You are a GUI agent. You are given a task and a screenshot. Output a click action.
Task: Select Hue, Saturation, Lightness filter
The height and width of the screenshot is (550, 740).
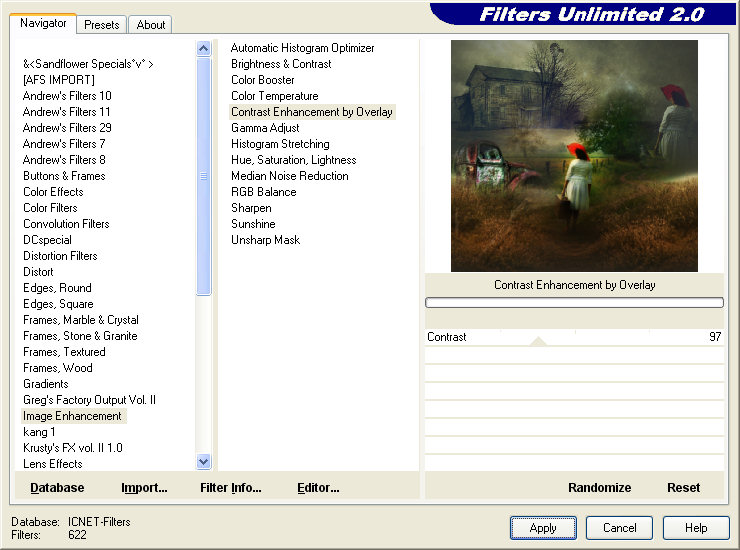pyautogui.click(x=294, y=160)
